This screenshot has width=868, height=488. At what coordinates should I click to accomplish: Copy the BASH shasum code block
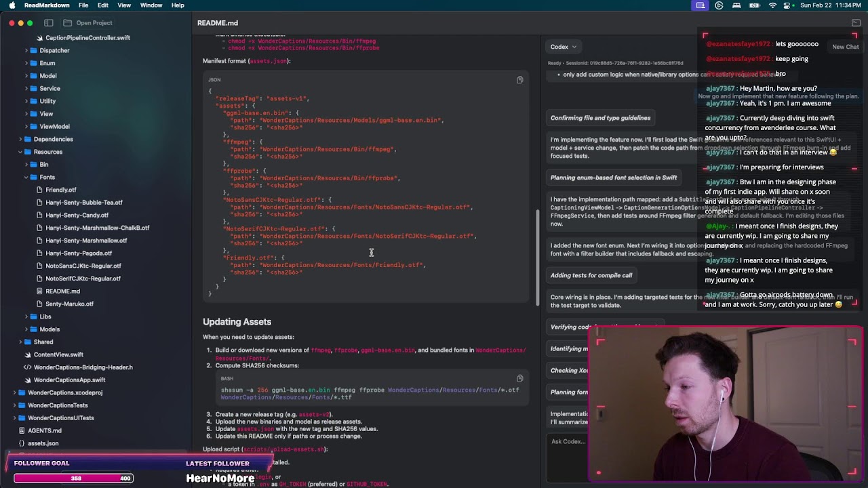click(x=519, y=379)
